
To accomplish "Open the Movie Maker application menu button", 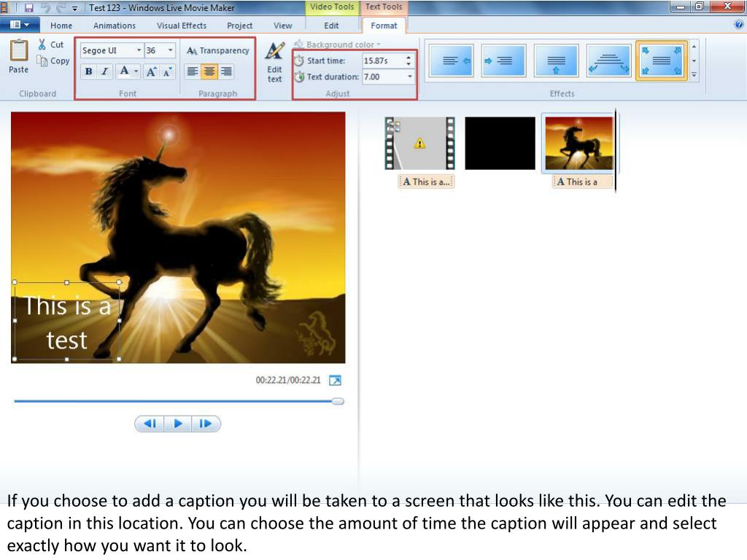I will point(20,25).
